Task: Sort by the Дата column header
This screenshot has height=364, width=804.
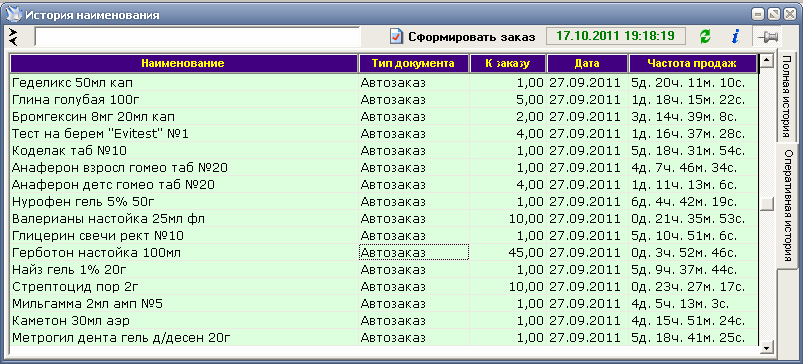Action: tap(588, 64)
